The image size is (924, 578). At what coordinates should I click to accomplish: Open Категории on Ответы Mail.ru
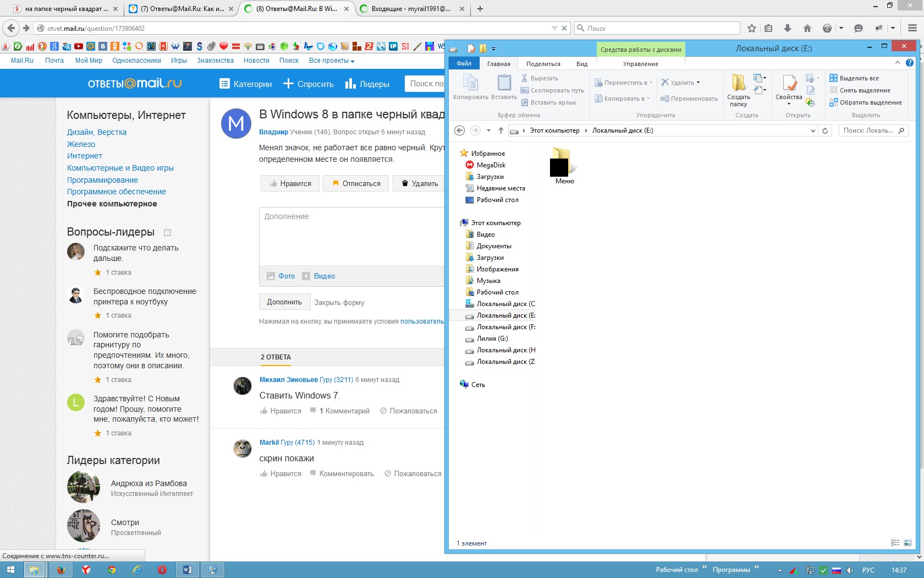245,84
